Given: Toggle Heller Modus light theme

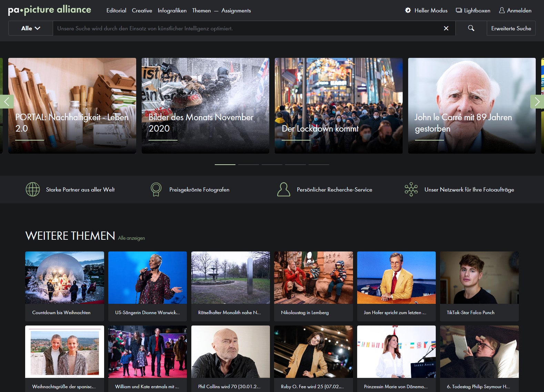Looking at the screenshot, I should click(x=426, y=10).
